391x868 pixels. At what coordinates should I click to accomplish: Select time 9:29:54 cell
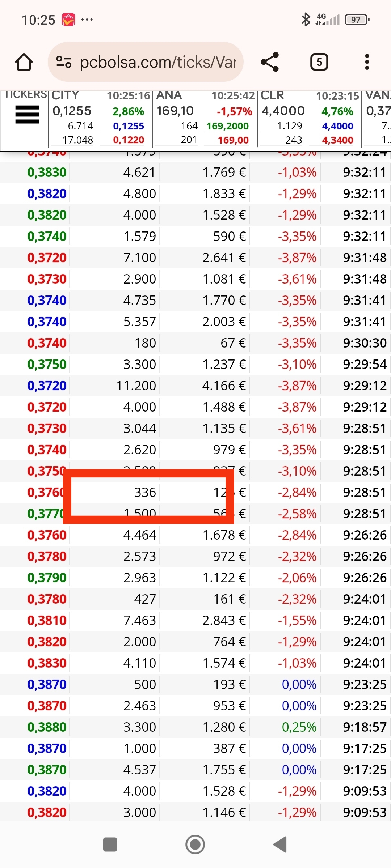[365, 365]
